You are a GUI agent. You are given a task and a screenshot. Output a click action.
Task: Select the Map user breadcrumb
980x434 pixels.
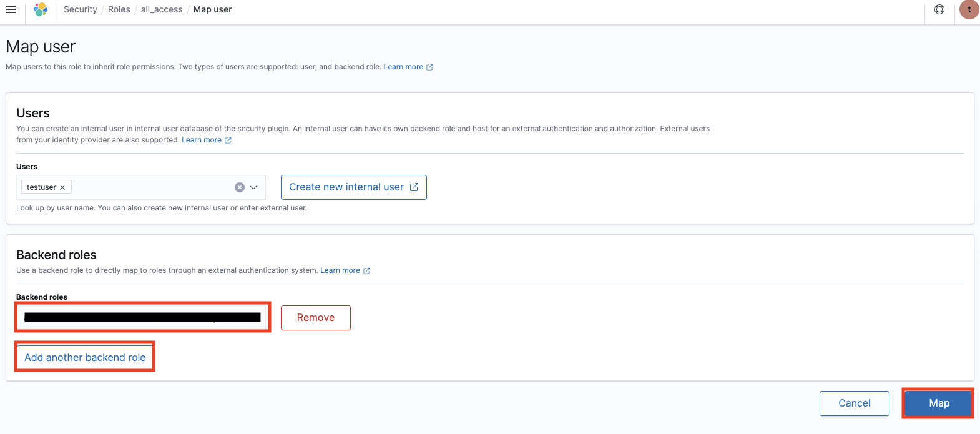pos(212,9)
